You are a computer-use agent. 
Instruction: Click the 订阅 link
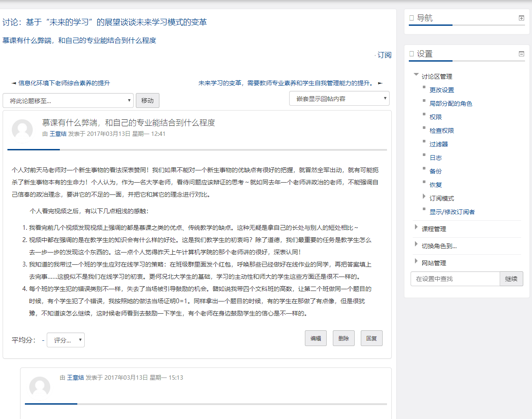384,55
